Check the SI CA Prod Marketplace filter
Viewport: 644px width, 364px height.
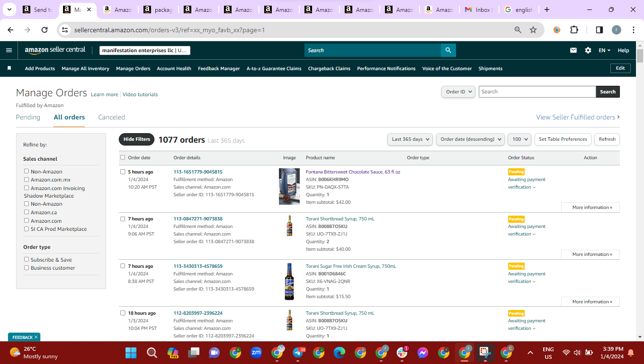click(x=27, y=229)
